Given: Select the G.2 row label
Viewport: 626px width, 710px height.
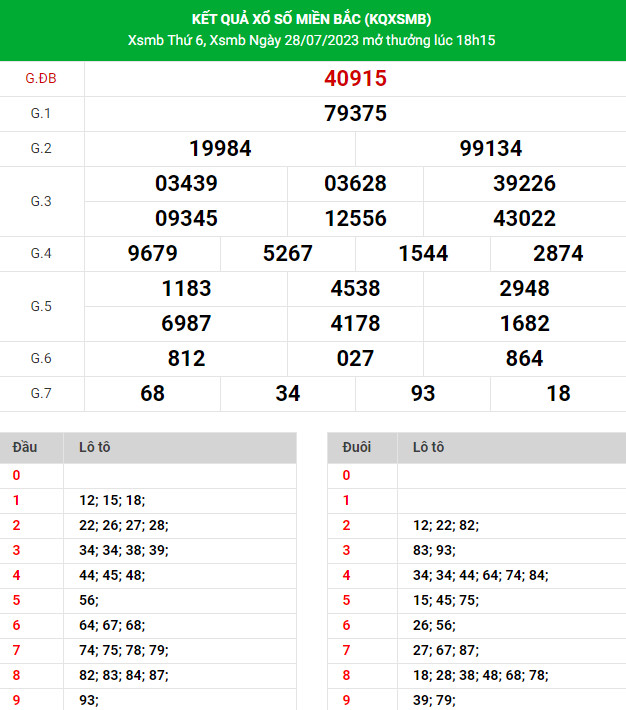Looking at the screenshot, I should click(41, 148).
